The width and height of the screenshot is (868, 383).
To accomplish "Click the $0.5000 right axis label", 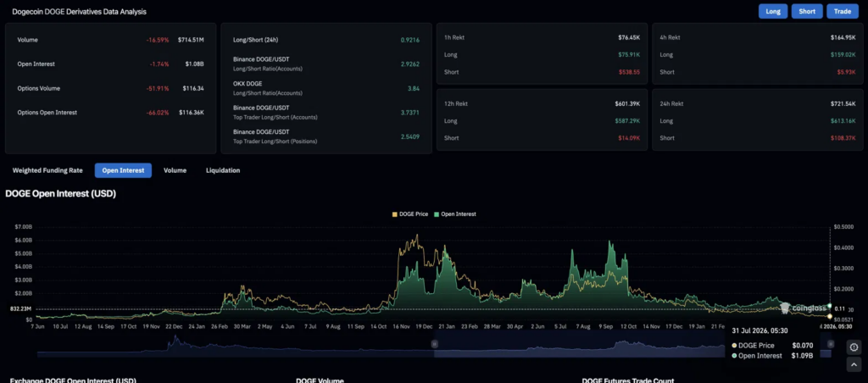I will point(843,227).
